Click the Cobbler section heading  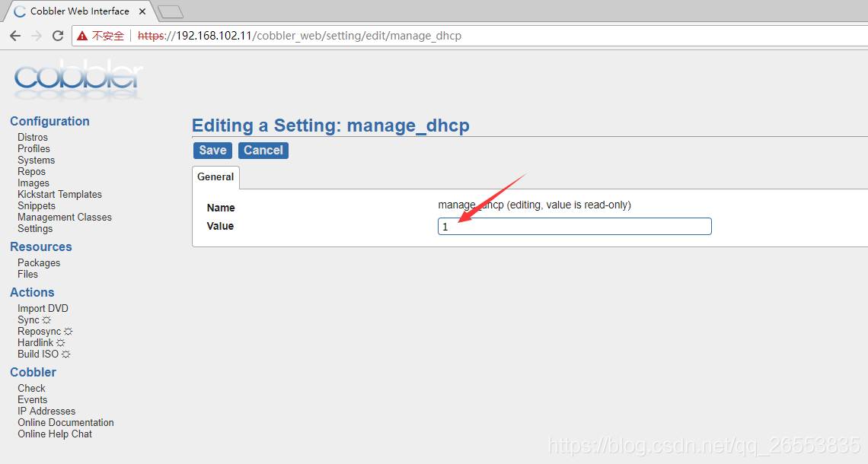34,373
